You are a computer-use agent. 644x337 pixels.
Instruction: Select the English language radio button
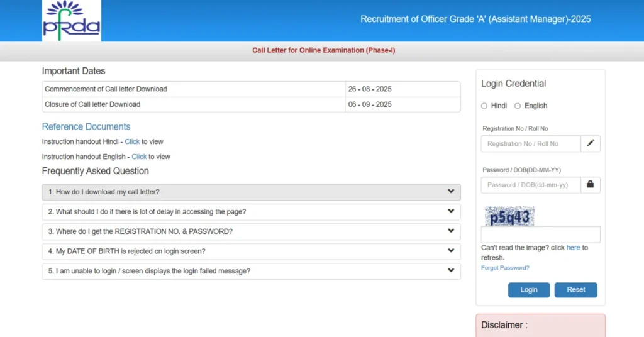[518, 106]
